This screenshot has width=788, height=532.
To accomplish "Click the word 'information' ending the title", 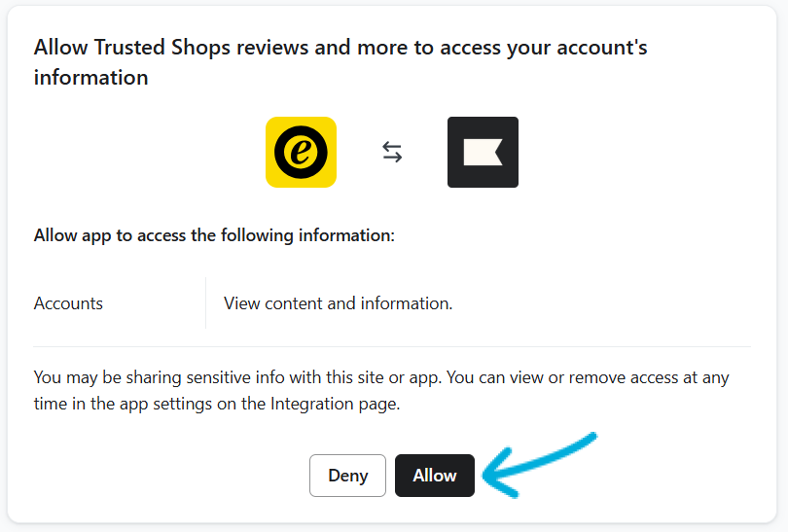I will [91, 78].
